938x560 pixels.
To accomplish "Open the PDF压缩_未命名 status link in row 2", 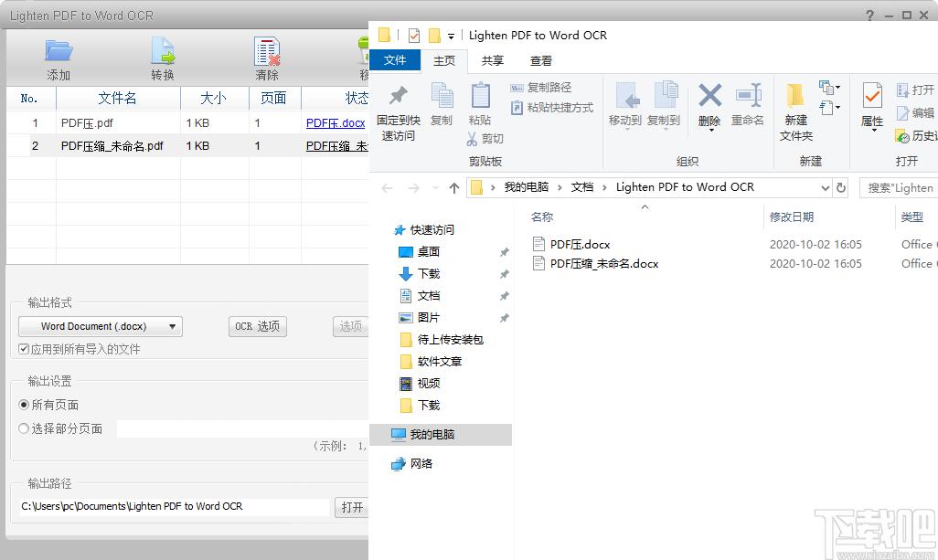I will pyautogui.click(x=336, y=146).
